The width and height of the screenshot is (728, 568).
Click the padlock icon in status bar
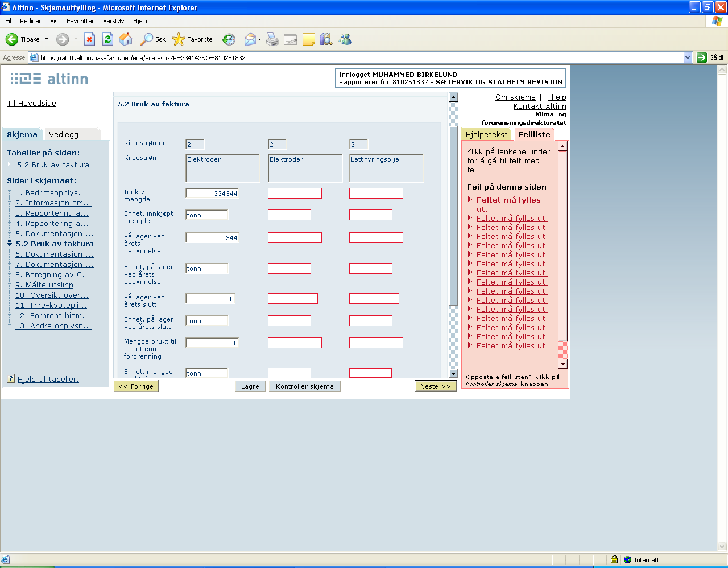point(614,559)
